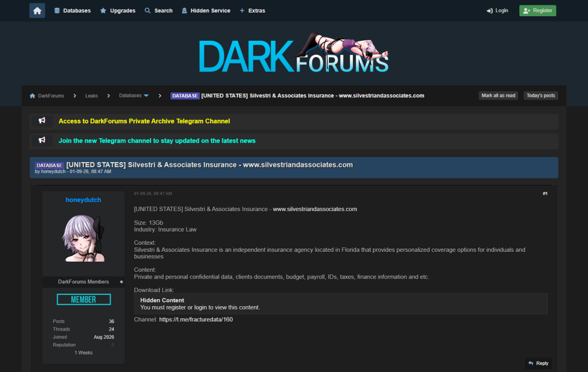Viewport: 588px width, 372px height.
Task: Open the Databases menu
Action: [x=72, y=10]
